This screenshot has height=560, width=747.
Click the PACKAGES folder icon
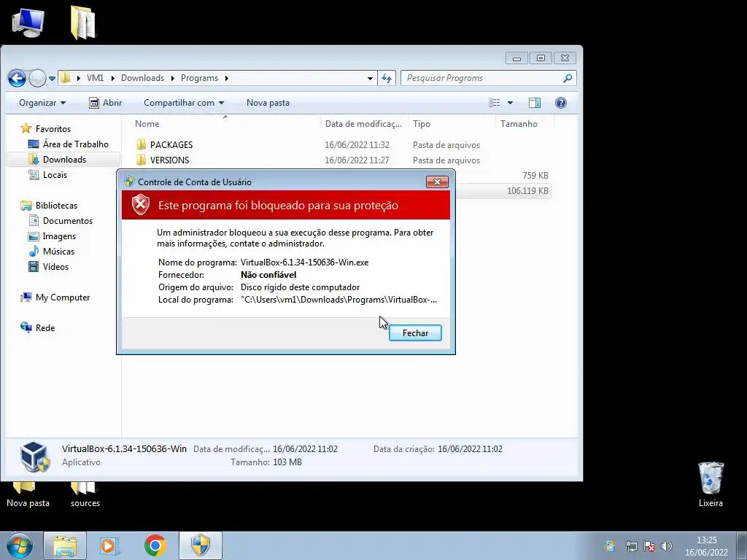coord(141,145)
